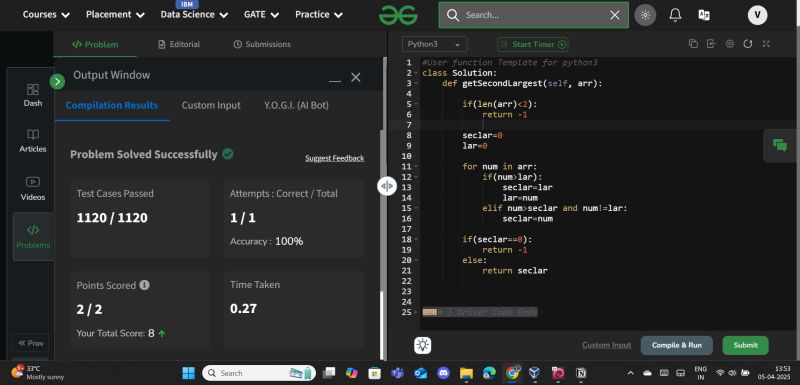The width and height of the screenshot is (800, 385).
Task: Start the coding timer
Action: (533, 44)
